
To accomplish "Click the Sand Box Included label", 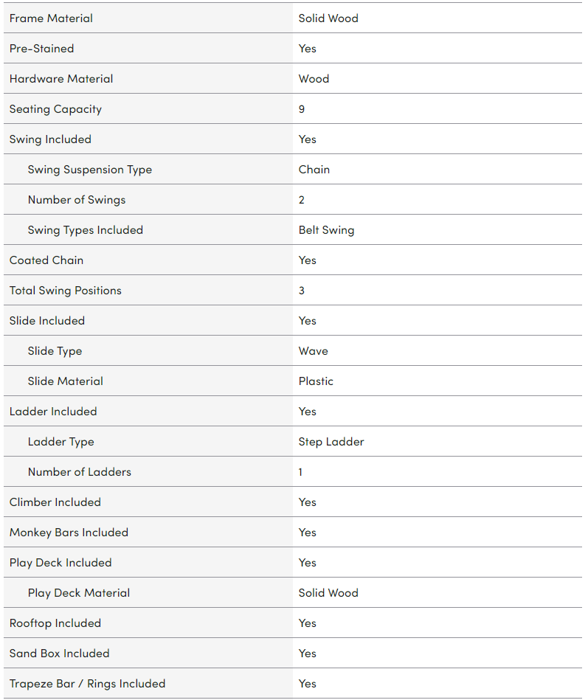I will pos(59,654).
